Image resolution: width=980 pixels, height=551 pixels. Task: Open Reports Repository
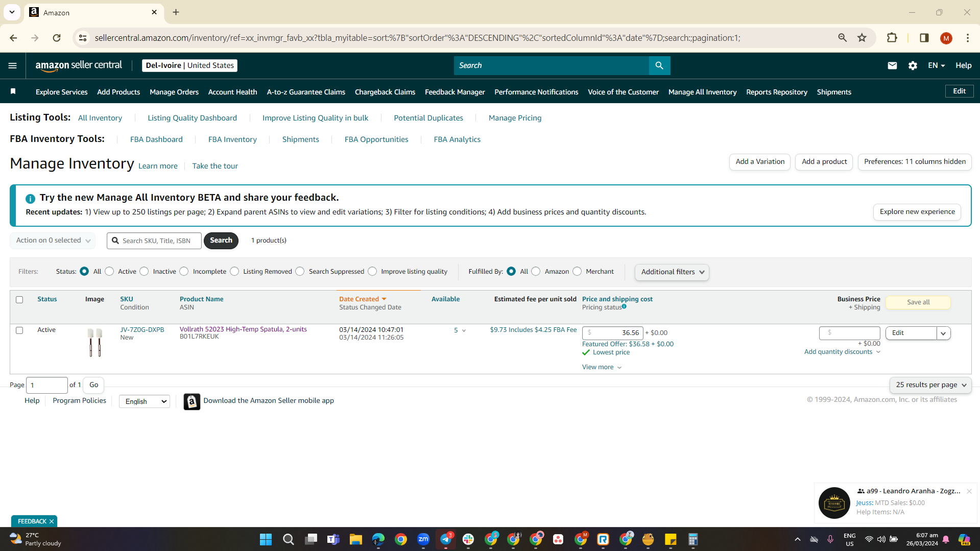click(777, 92)
